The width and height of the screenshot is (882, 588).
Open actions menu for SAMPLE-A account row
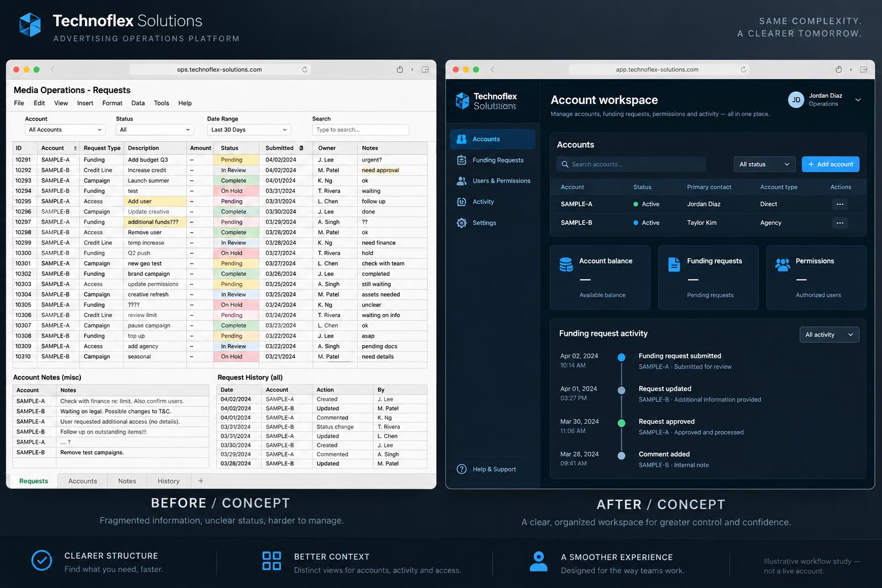840,204
